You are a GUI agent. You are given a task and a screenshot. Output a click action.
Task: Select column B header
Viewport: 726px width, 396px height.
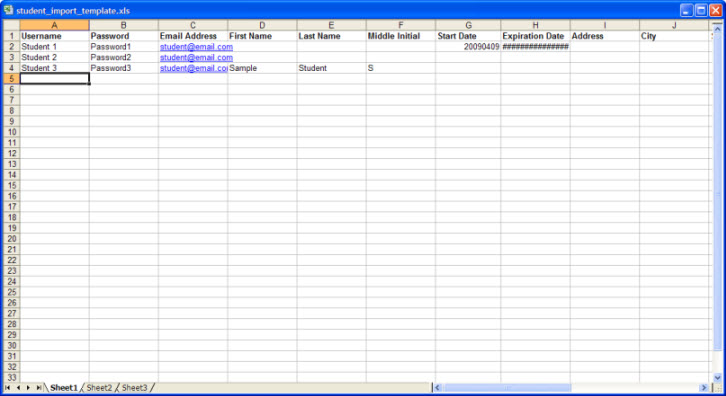pyautogui.click(x=124, y=25)
